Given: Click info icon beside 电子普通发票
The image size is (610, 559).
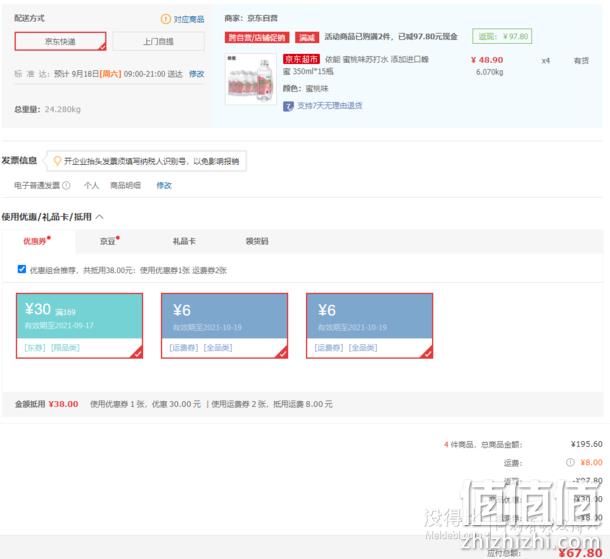Looking at the screenshot, I should coord(67,185).
